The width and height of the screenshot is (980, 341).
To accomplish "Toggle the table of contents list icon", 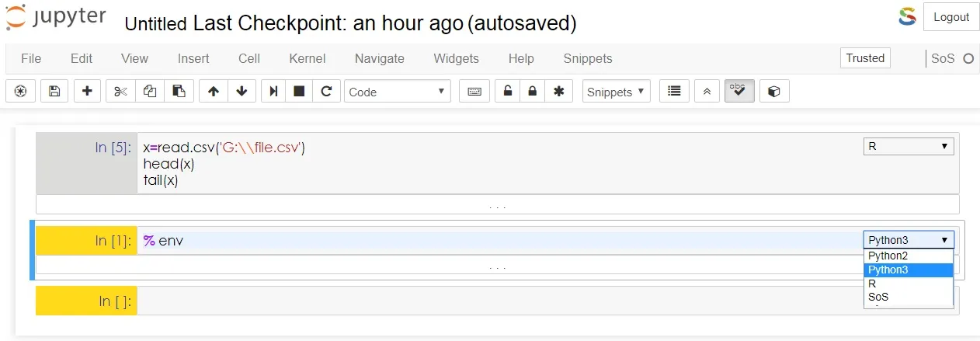I will [x=675, y=91].
